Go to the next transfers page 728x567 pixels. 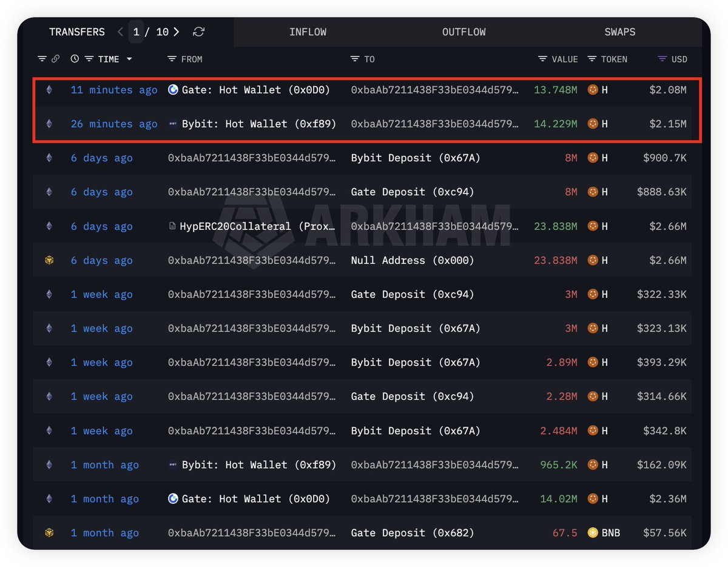177,32
